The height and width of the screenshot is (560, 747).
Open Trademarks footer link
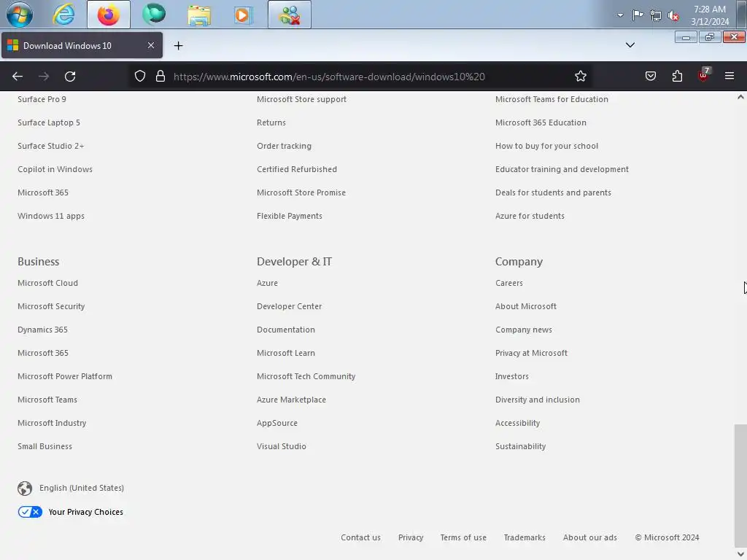pyautogui.click(x=525, y=537)
